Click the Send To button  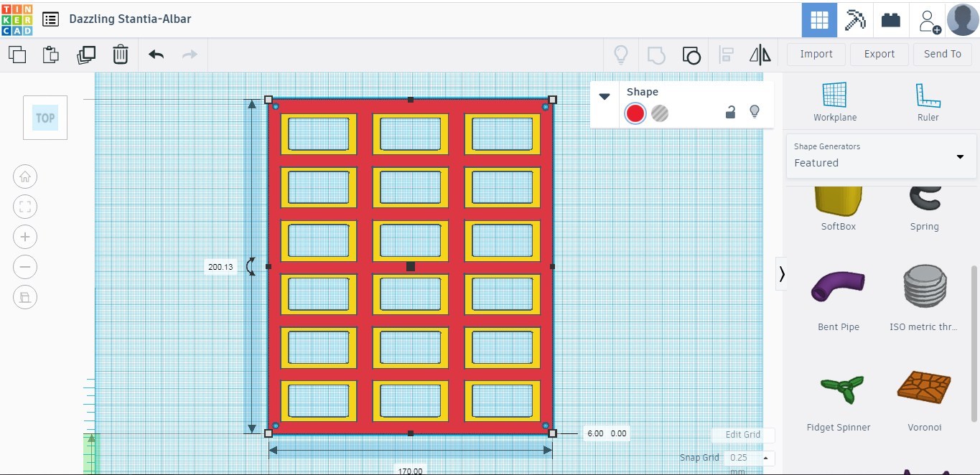click(x=943, y=55)
